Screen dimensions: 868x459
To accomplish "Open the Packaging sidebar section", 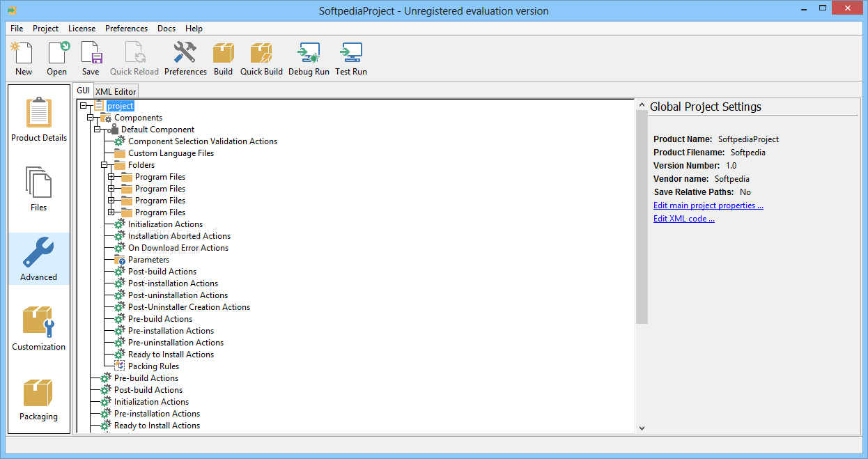I will tap(39, 398).
